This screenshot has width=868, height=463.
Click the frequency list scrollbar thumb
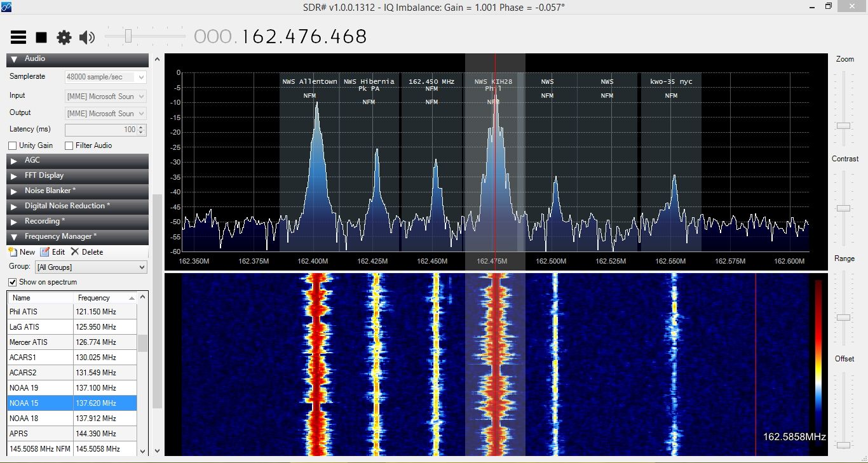click(x=143, y=343)
